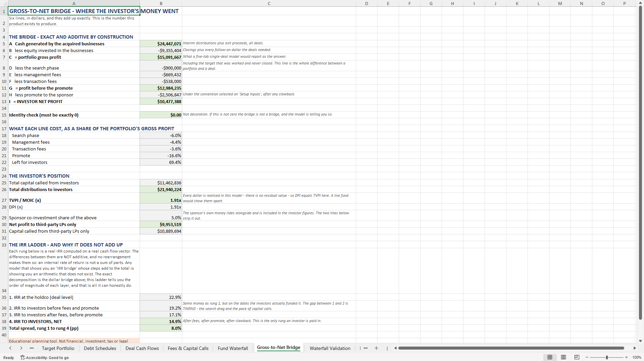Open more sheets ellipsis after Waterfall Validation
The height and width of the screenshot is (361, 644).
[365, 348]
